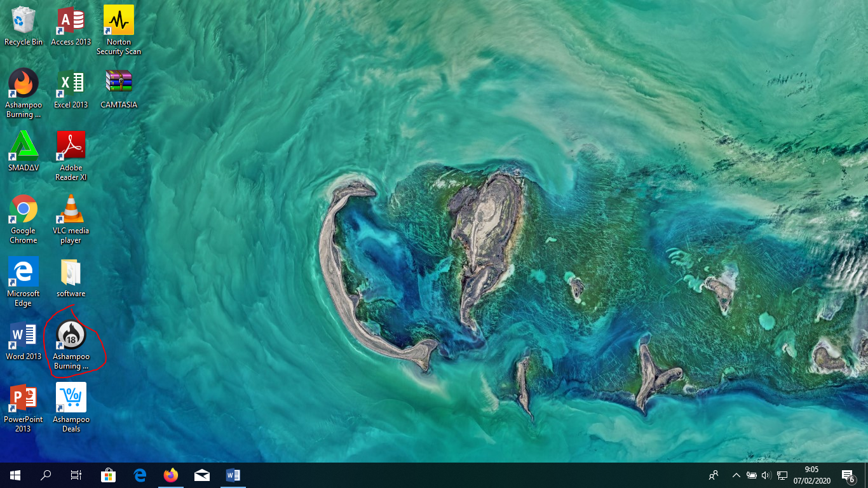The height and width of the screenshot is (488, 868).
Task: Select the Ashampoo Burning icon labeled 18
Action: [x=71, y=345]
